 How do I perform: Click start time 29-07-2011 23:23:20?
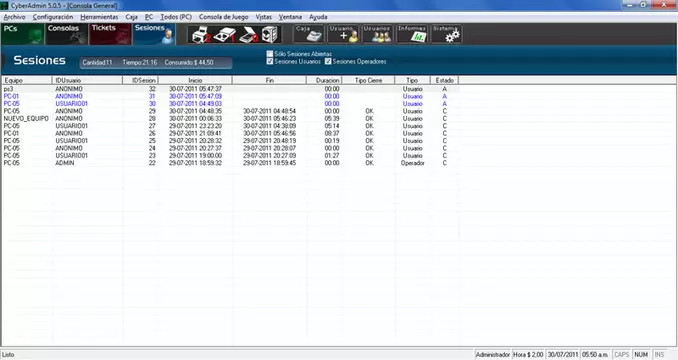click(x=195, y=126)
